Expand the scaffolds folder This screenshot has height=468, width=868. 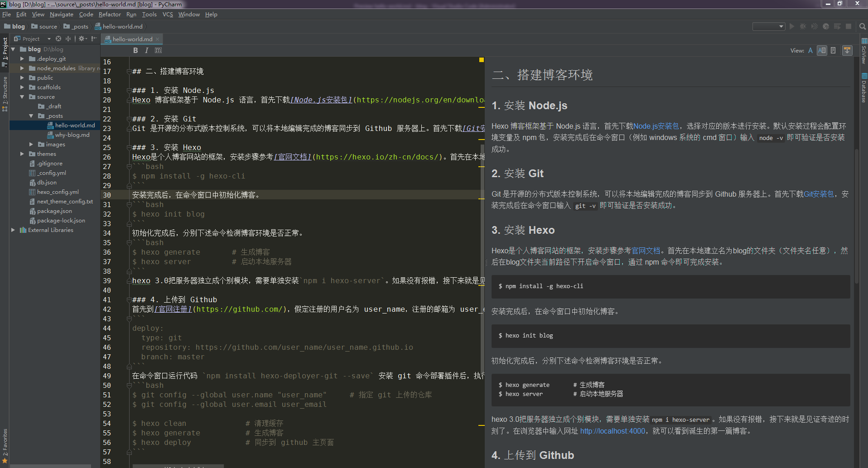click(x=22, y=87)
